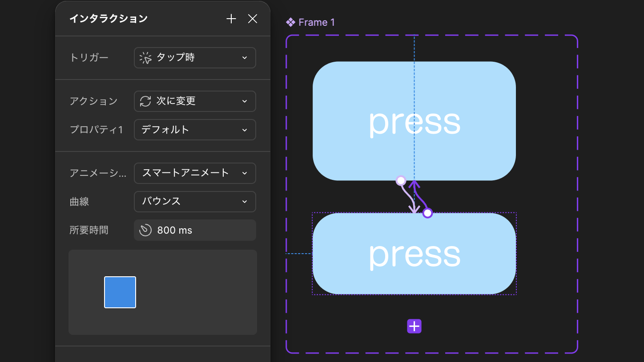Select the connection node on bottom press variant

click(x=427, y=213)
